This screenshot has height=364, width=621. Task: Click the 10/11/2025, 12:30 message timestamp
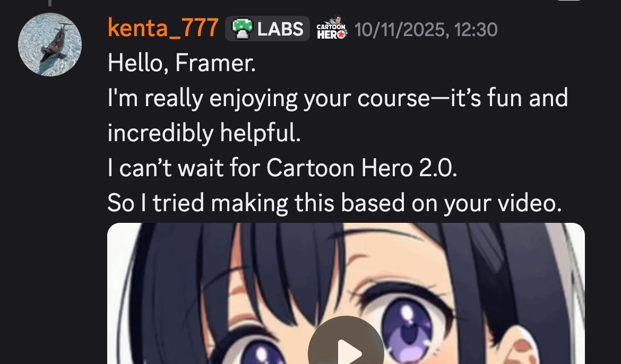click(x=426, y=30)
